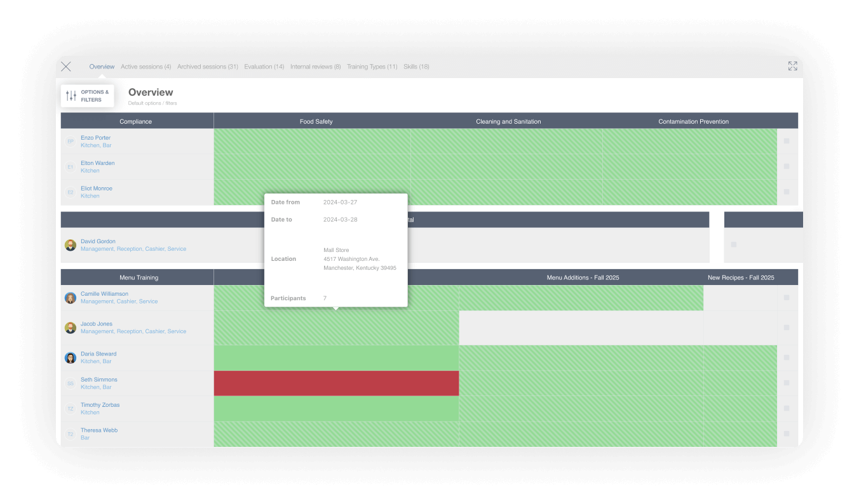Screen dimensions: 859x504
Task: Click the Menu Additions - Fall 2025 header
Action: [583, 277]
